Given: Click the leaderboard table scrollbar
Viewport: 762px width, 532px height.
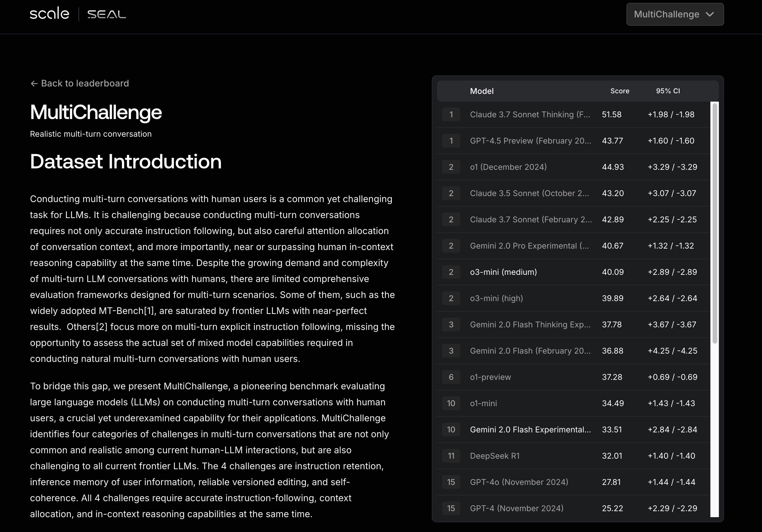Looking at the screenshot, I should point(715,223).
